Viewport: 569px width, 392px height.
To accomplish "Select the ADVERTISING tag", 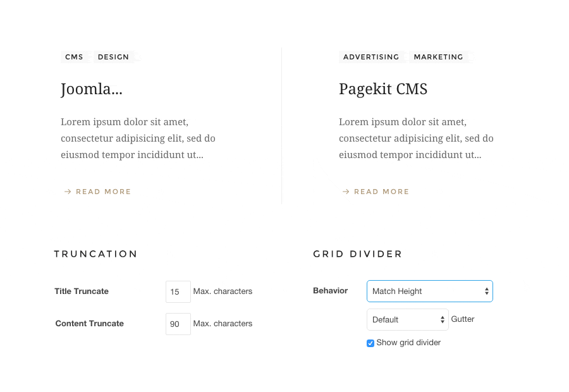I will click(371, 57).
